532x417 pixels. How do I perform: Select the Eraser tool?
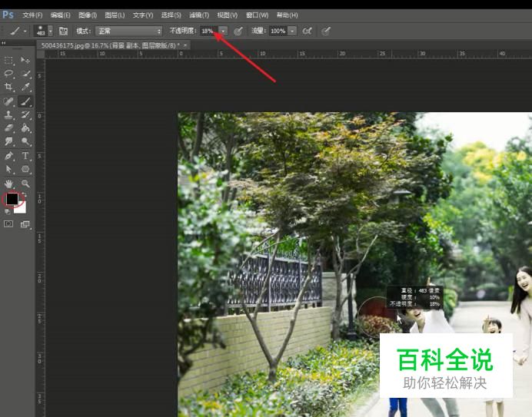8,127
